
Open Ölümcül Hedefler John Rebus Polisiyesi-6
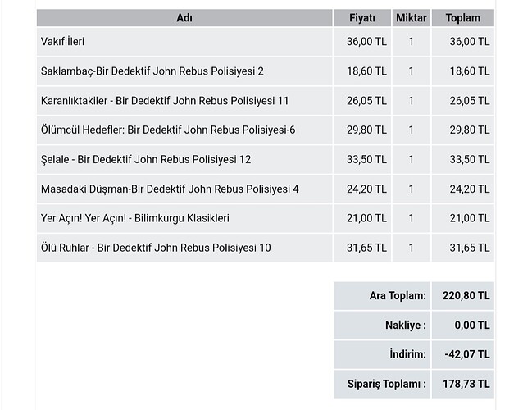tap(168, 130)
